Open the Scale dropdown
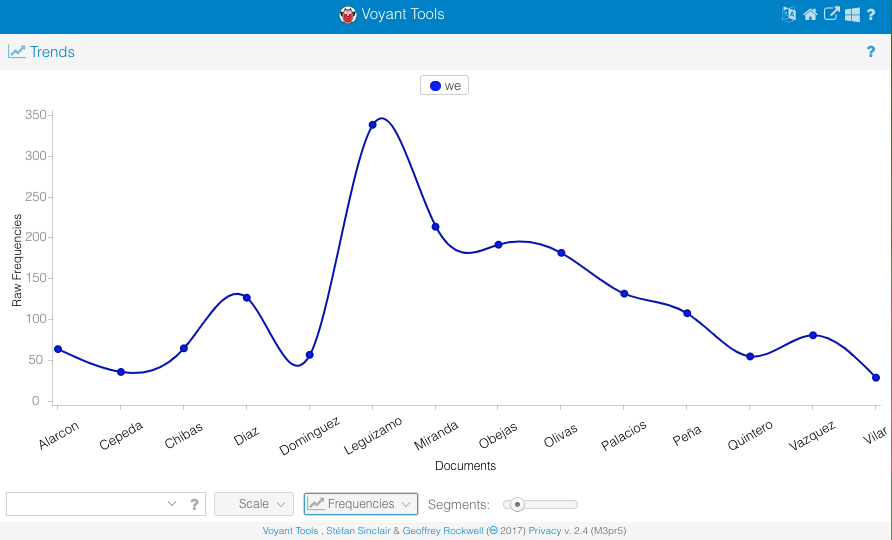 tap(254, 504)
